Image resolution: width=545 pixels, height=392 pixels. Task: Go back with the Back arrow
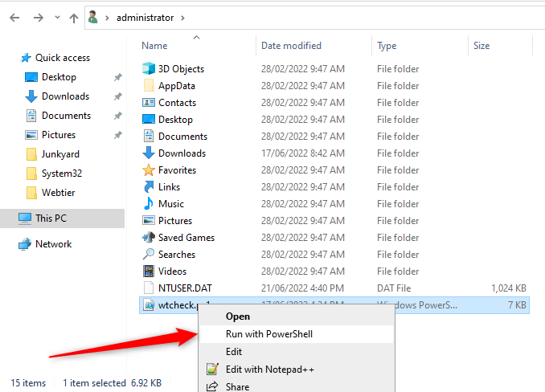pyautogui.click(x=14, y=18)
